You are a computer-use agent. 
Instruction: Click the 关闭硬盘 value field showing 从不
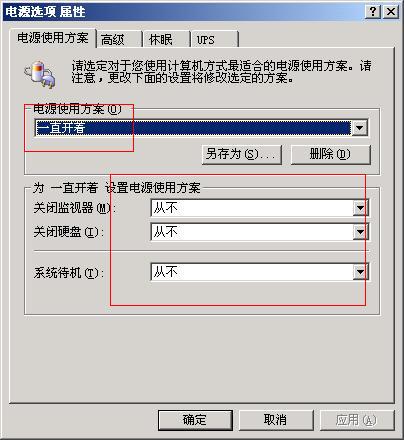coord(252,232)
